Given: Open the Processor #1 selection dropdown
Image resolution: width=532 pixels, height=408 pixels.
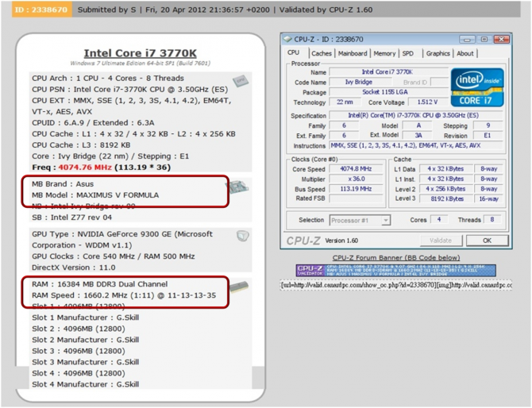Looking at the screenshot, I should tap(360, 221).
